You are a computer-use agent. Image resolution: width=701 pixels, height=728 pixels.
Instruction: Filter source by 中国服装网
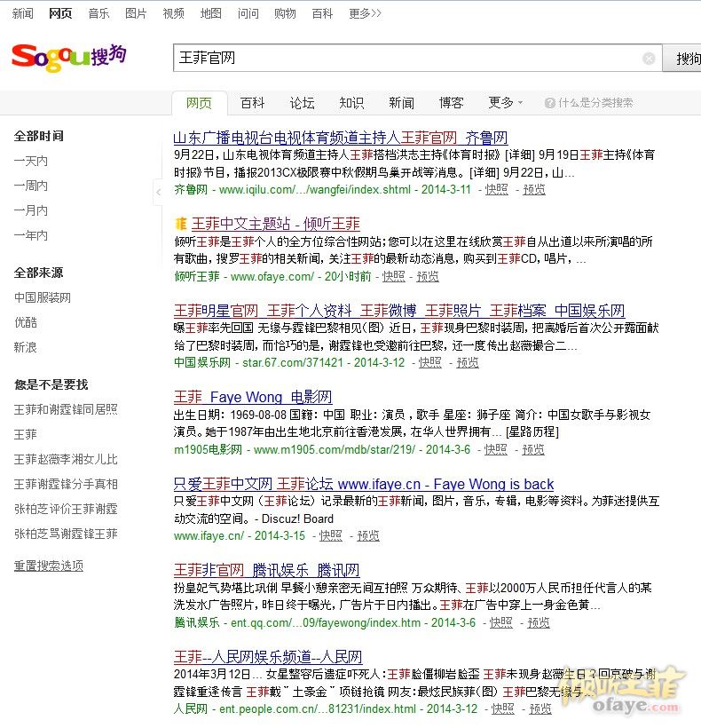[x=43, y=297]
